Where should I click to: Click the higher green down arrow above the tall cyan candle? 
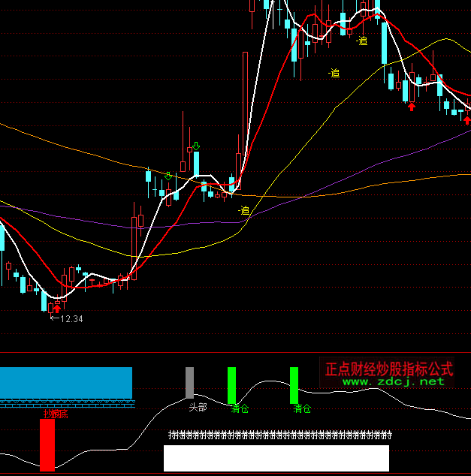(196, 146)
